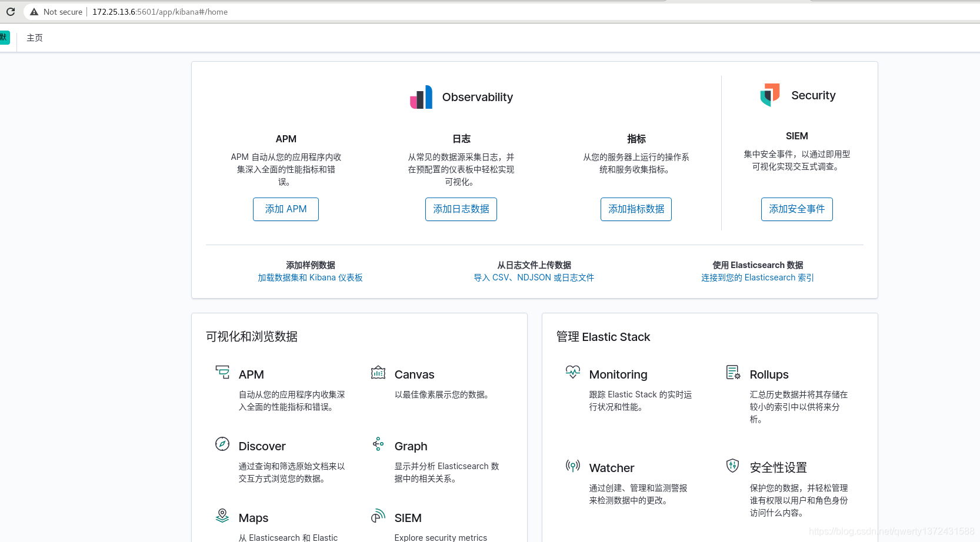This screenshot has width=980, height=542.
Task: Open the Discover title link
Action: click(262, 446)
